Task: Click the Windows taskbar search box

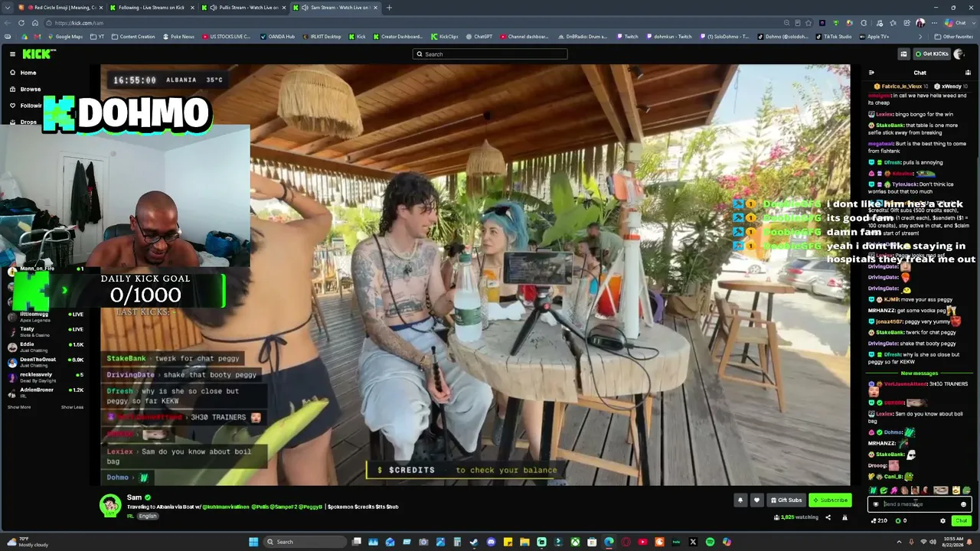Action: tap(305, 542)
